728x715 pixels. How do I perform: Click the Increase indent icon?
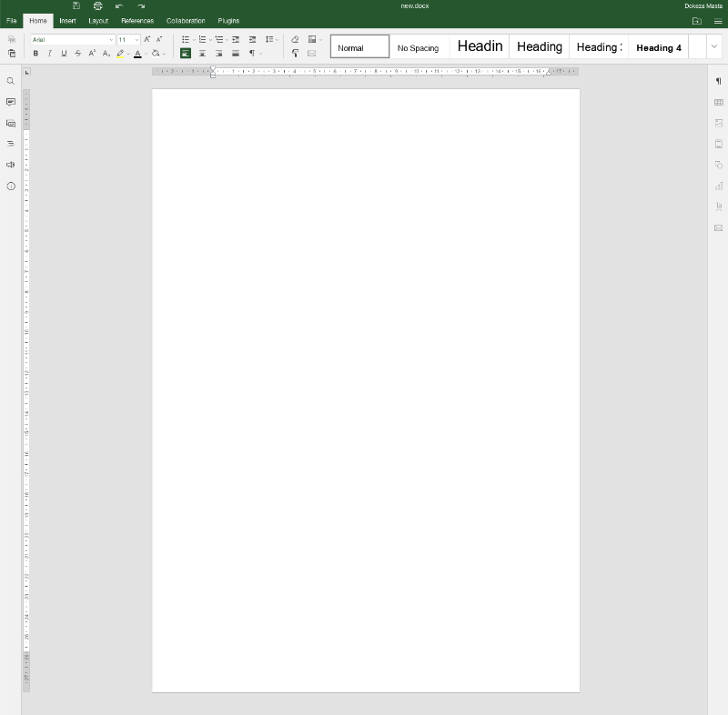pyautogui.click(x=252, y=39)
